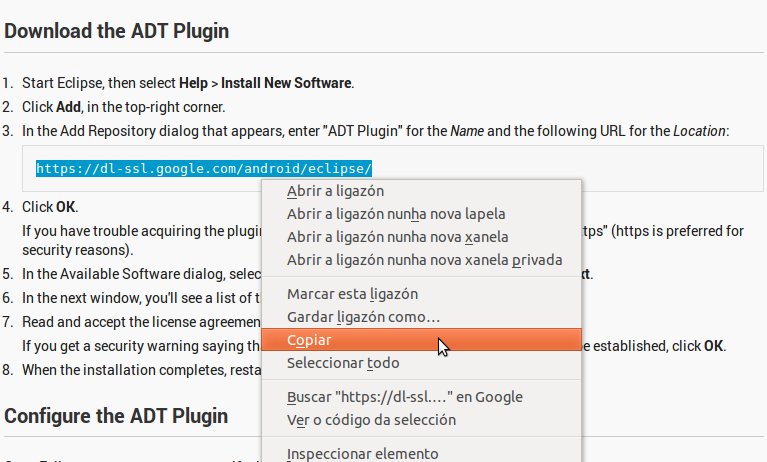Click the 'Install New Software' bold text

point(286,83)
